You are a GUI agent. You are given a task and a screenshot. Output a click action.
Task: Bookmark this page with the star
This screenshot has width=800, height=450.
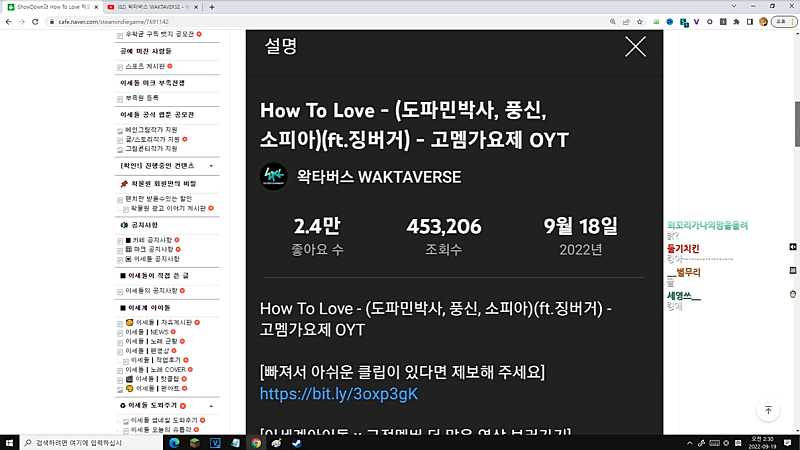[x=639, y=22]
